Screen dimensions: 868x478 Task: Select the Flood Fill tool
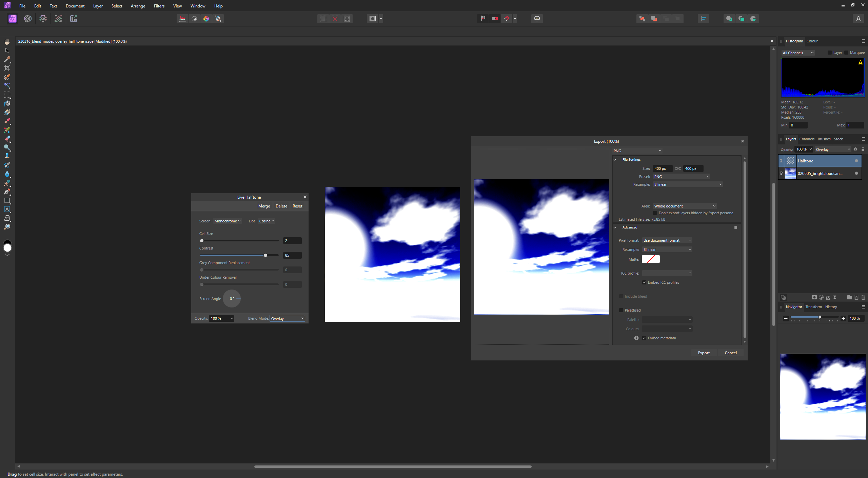tap(7, 103)
